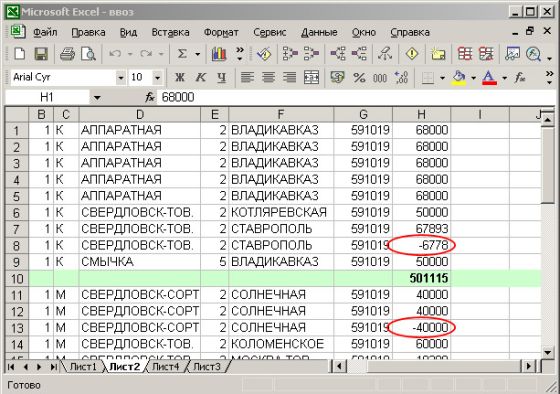Click the New document icon
This screenshot has height=394, width=560.
20,54
